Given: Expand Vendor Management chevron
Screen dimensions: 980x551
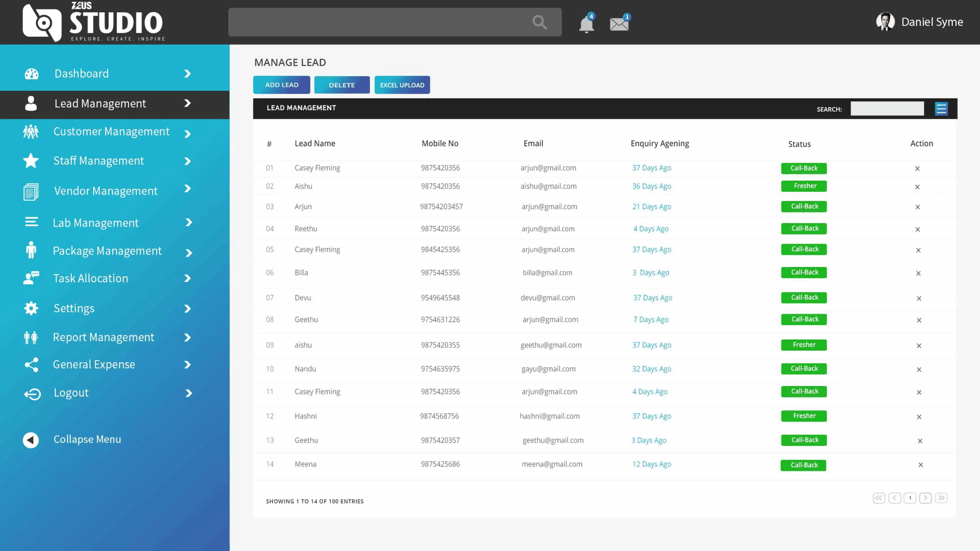Looking at the screenshot, I should (x=187, y=189).
